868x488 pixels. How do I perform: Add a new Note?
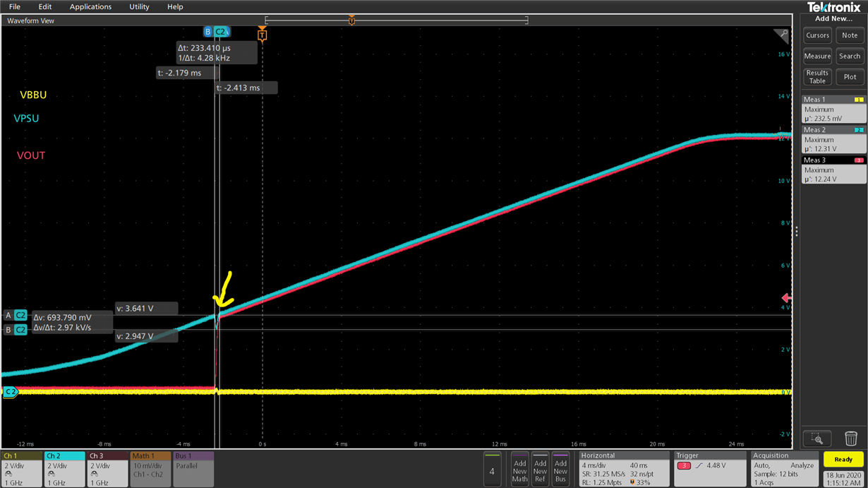pos(850,35)
